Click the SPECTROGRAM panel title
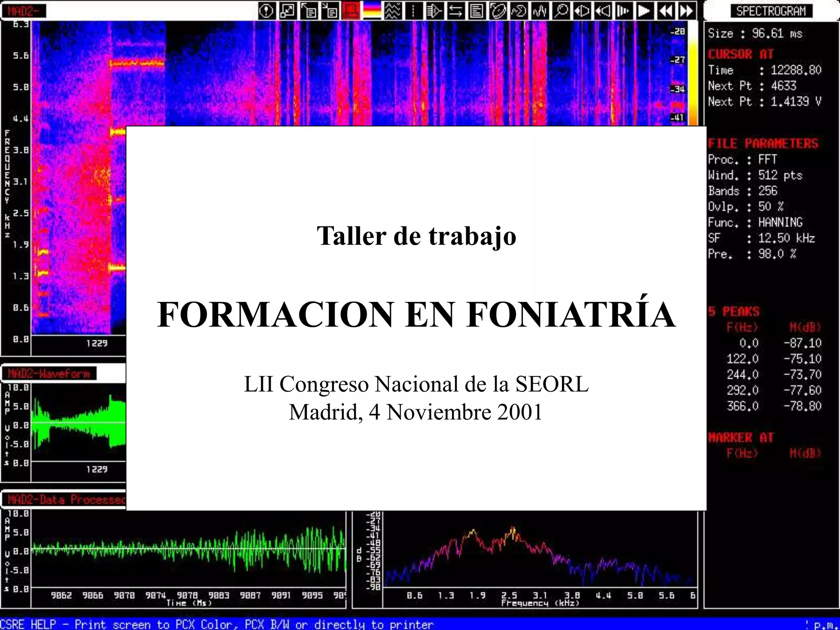 771,11
